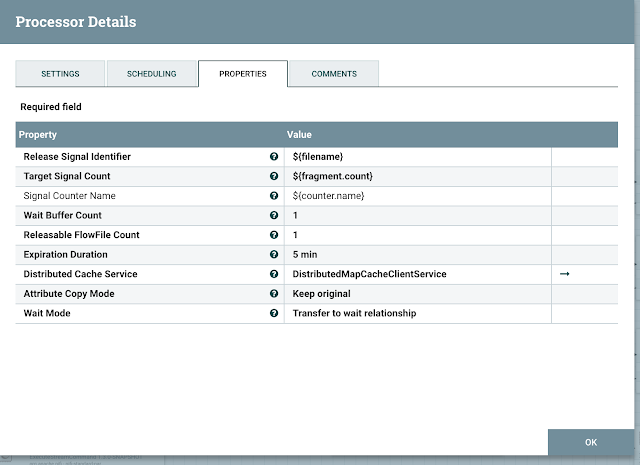Open the Comments tab

[334, 73]
